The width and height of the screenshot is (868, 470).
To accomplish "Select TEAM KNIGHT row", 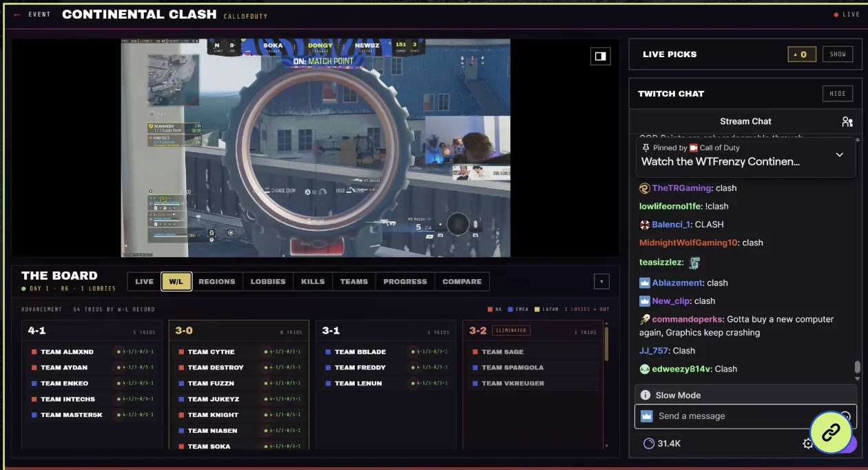I will [239, 415].
